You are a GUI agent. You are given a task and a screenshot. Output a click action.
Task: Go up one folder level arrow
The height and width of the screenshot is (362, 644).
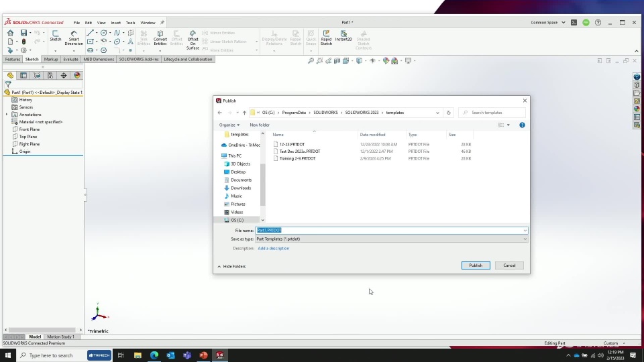pos(244,113)
